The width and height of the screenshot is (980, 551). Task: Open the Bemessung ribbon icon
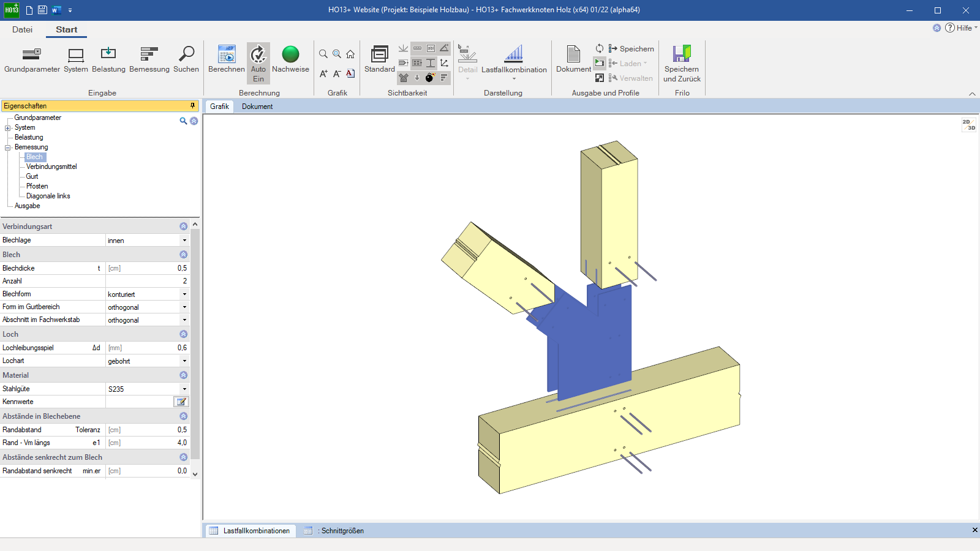coord(149,60)
